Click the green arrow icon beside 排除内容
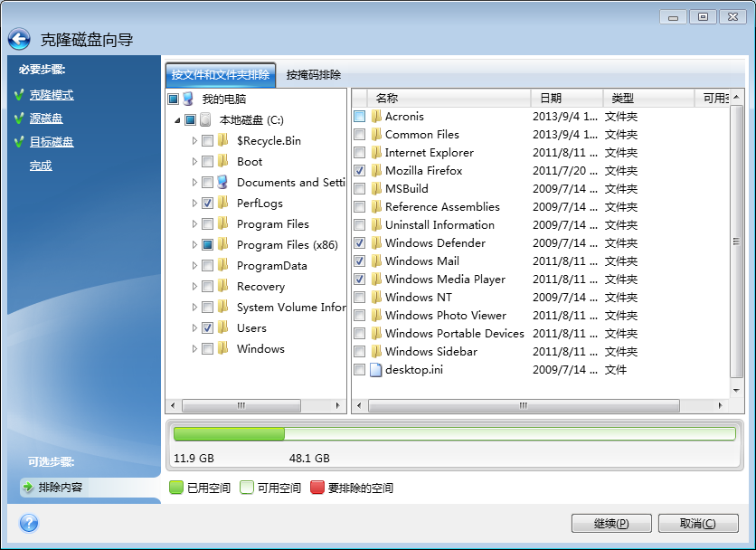 [x=28, y=487]
